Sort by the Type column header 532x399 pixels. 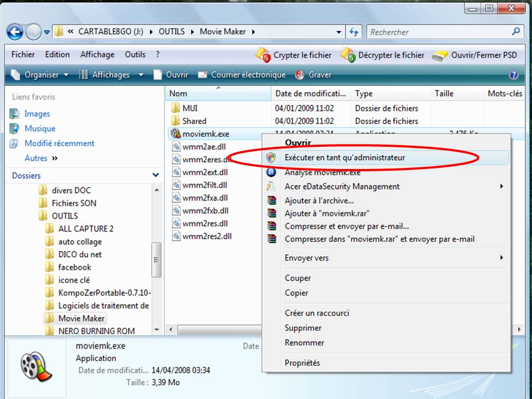coord(391,93)
